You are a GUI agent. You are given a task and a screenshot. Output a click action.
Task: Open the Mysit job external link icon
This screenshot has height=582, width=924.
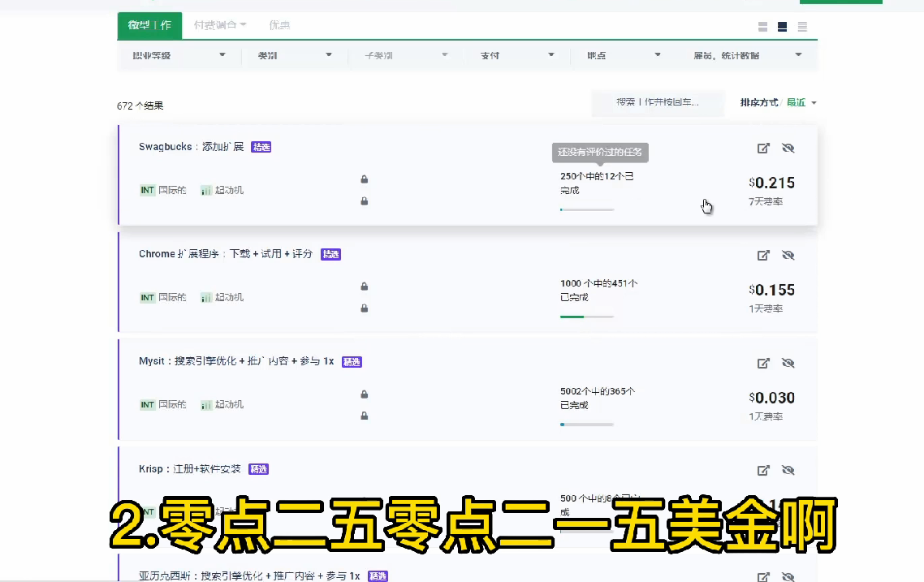[763, 363]
